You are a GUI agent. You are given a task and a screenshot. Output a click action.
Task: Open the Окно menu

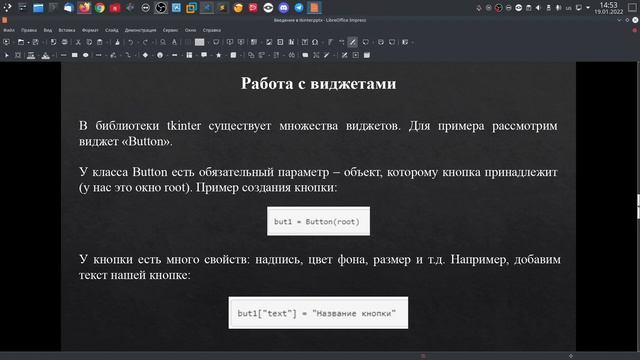[190, 30]
